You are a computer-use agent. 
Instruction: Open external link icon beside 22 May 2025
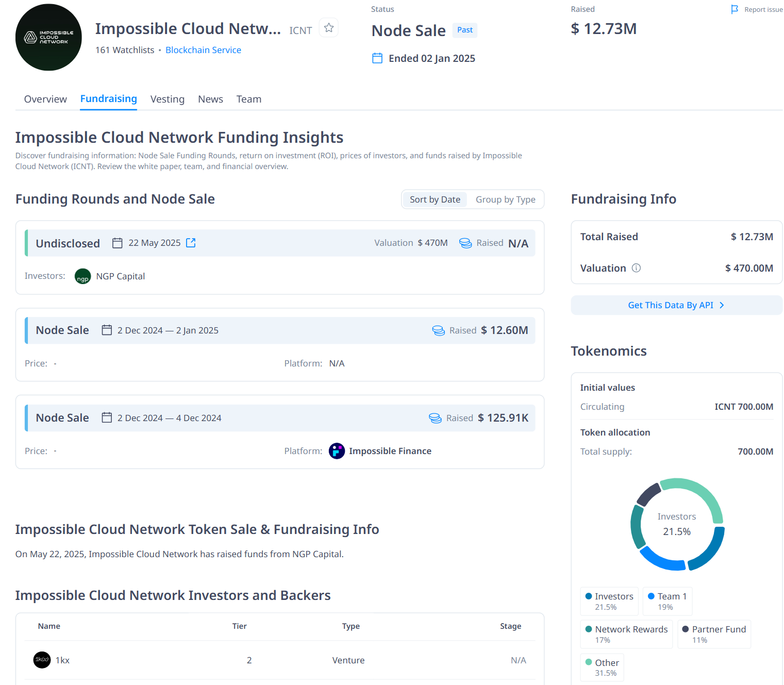(191, 243)
